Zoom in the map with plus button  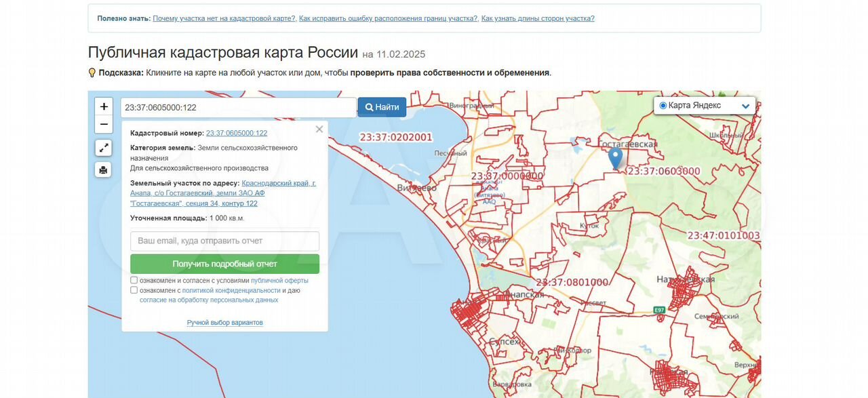pos(104,106)
